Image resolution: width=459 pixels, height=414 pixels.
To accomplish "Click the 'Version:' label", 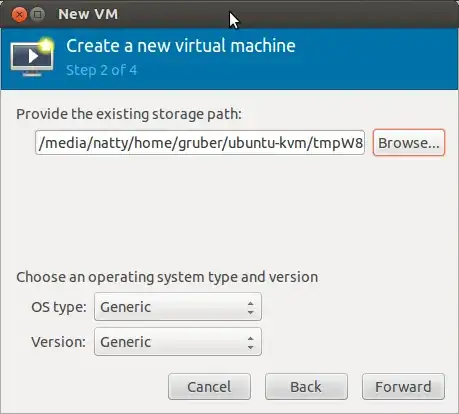I will 58,342.
